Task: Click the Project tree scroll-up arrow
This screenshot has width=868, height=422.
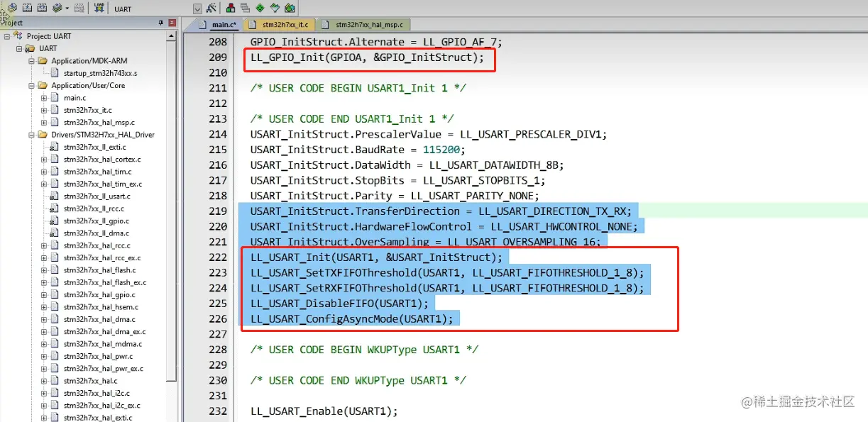Action: click(x=171, y=36)
